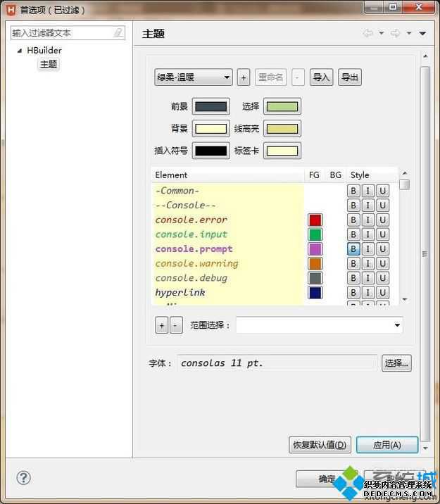Toggle italic for console.debug
Screen dimensions: 440x504
[x=368, y=278]
